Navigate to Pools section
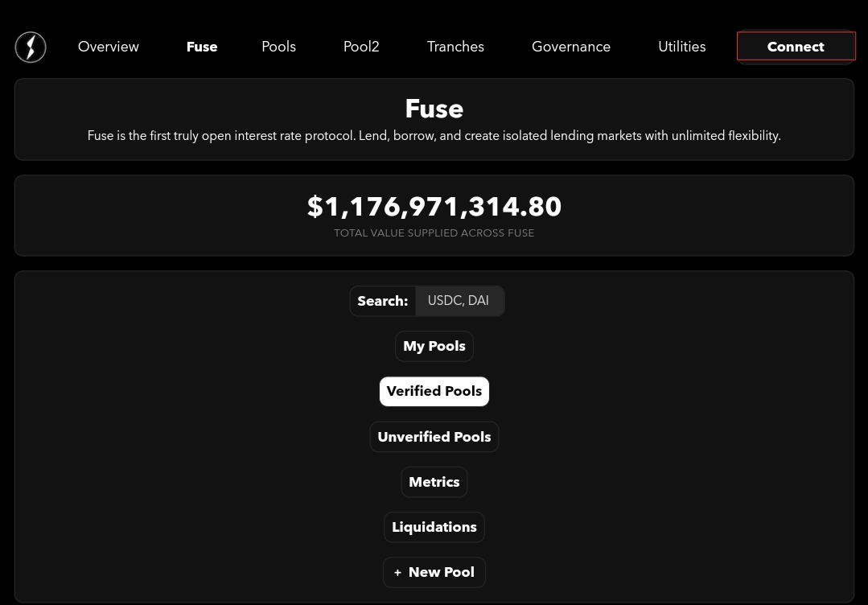The width and height of the screenshot is (868, 605). coord(278,47)
